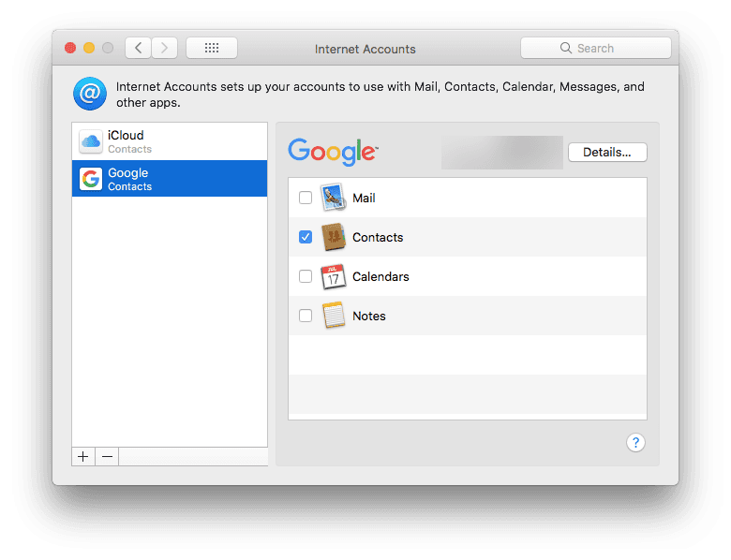
Task: Click the Notes notepad icon
Action: [x=334, y=315]
